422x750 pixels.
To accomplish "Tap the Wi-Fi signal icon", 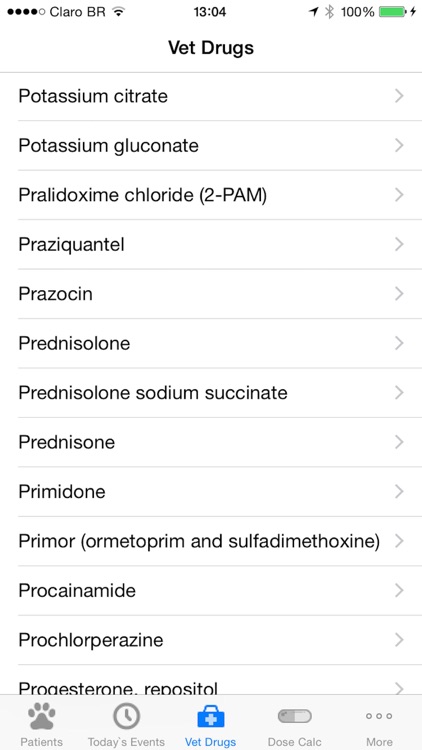I will pos(118,12).
